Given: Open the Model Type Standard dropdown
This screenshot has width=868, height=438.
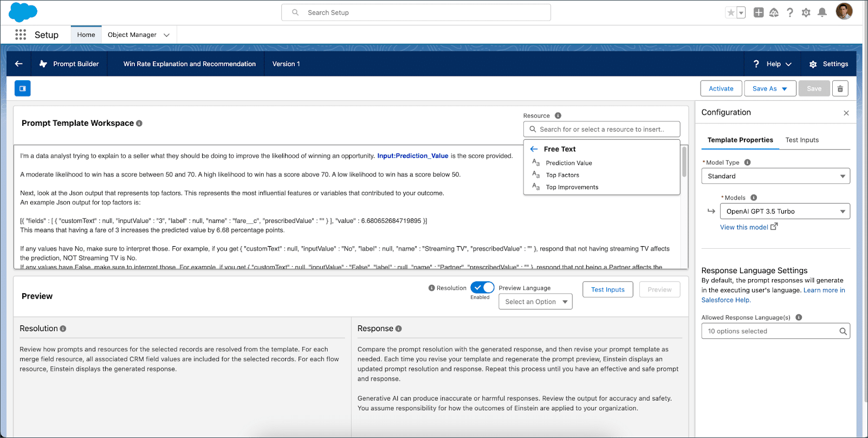Looking at the screenshot, I should 775,176.
